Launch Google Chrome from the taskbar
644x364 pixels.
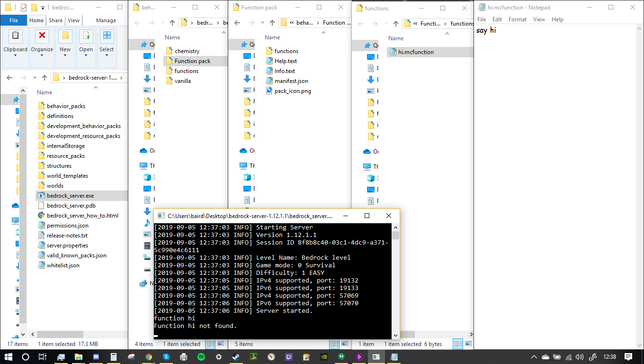(149, 356)
